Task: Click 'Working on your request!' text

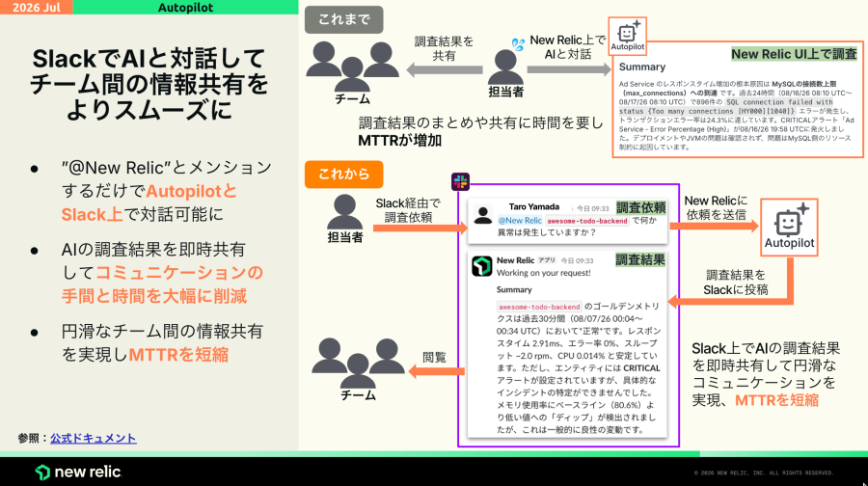Action: [x=544, y=273]
